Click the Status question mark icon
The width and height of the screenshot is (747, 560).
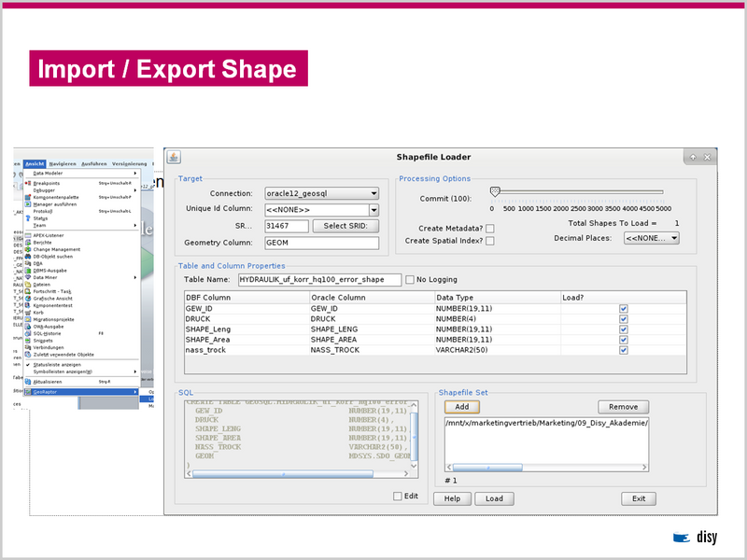[x=28, y=218]
